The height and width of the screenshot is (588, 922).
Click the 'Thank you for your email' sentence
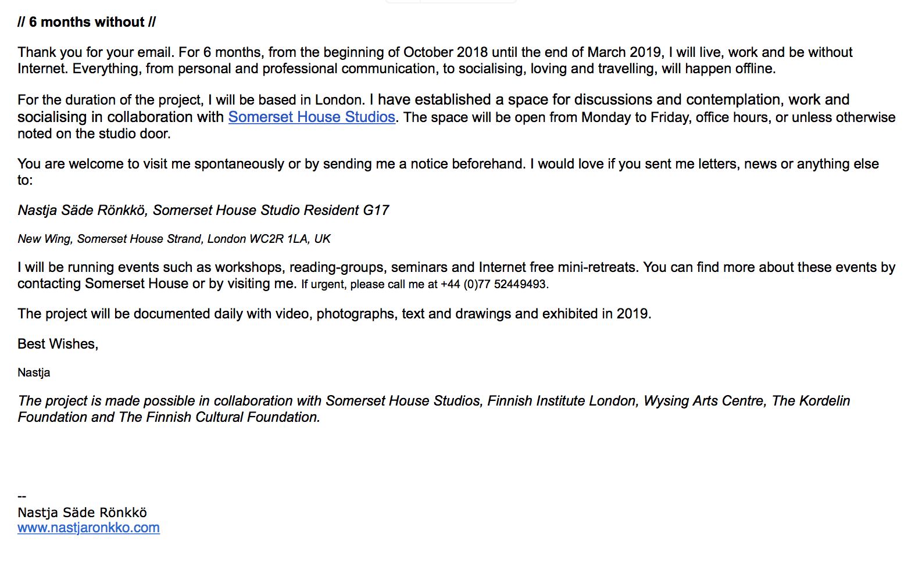coord(96,52)
